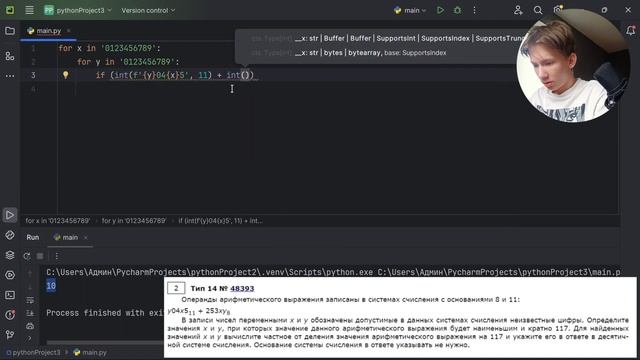Click the if (int(f'{y}04{x}5' breadcrumb
The width and height of the screenshot is (640, 360).
pos(220,221)
